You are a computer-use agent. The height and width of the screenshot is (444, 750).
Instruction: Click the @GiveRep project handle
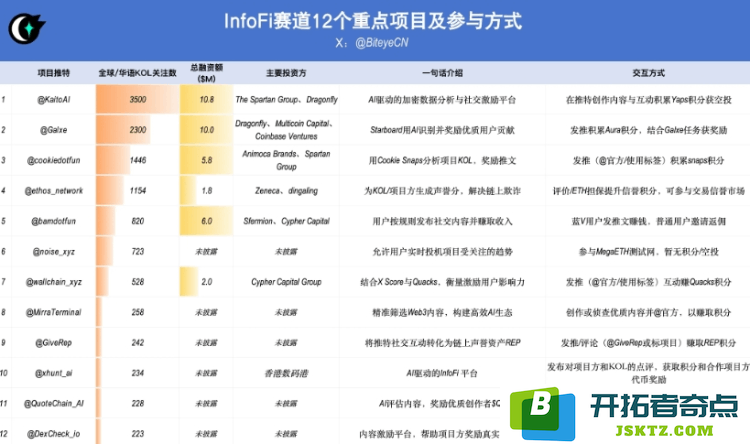coord(54,343)
